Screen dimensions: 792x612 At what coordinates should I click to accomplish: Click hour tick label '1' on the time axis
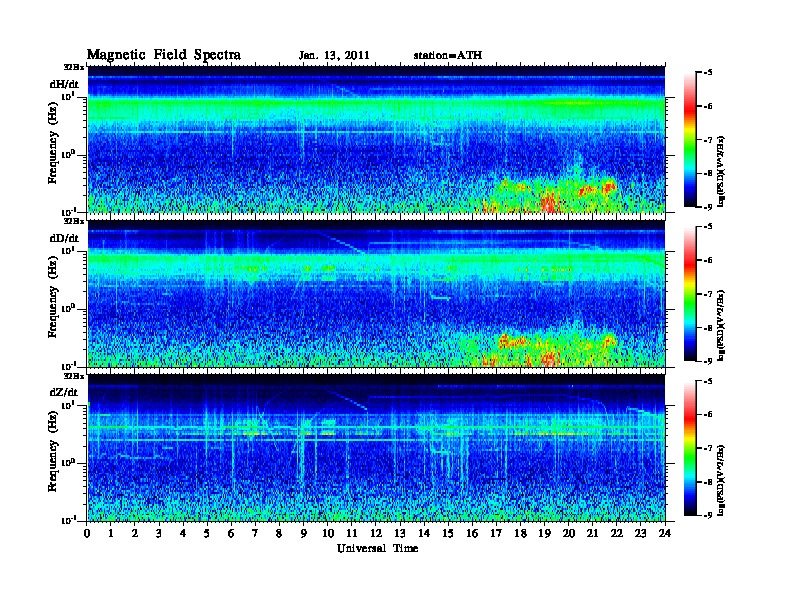pyautogui.click(x=111, y=533)
